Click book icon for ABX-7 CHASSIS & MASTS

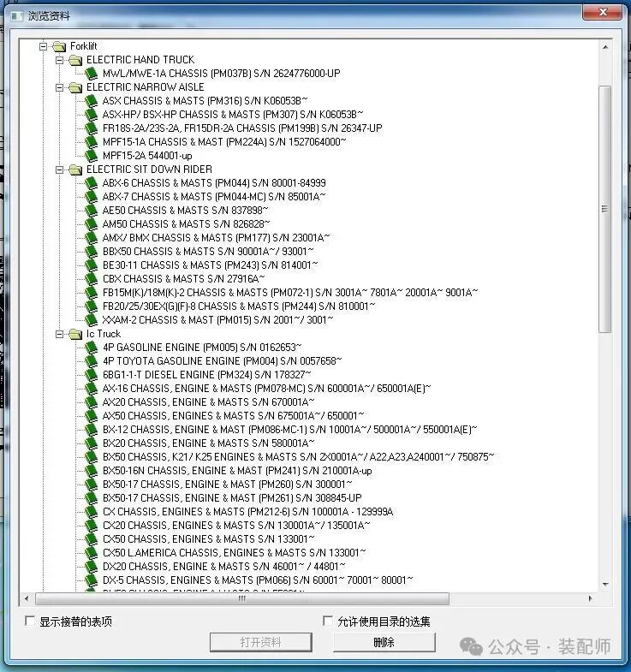tap(92, 197)
